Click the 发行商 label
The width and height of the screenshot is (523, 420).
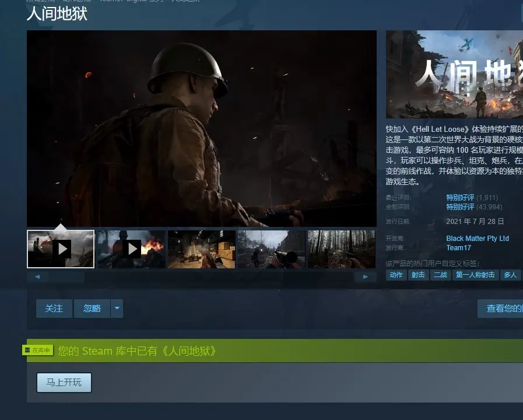coord(395,248)
